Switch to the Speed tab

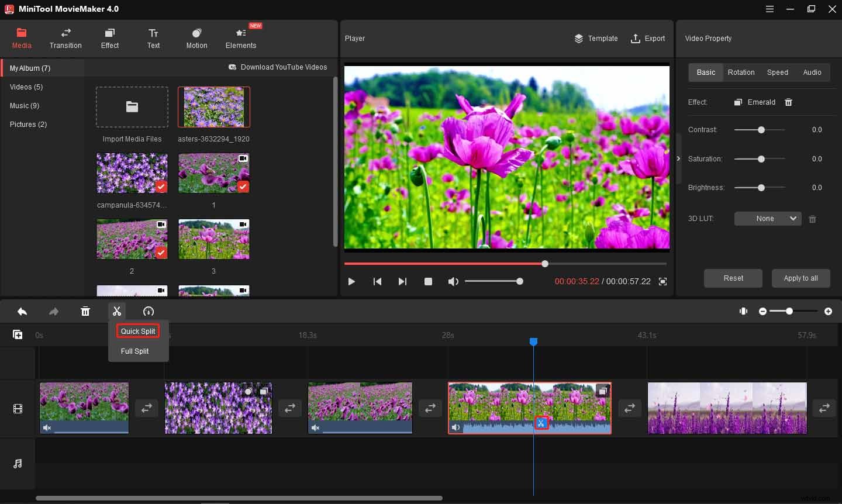[x=778, y=72]
